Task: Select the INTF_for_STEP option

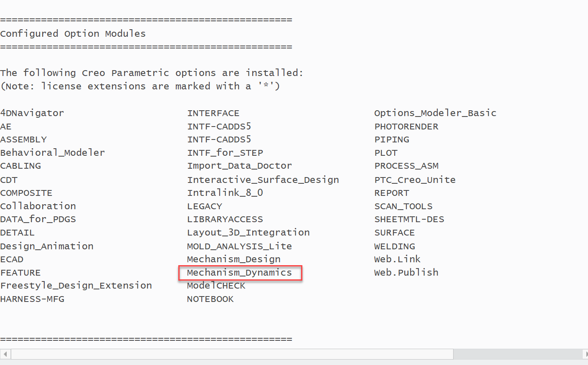Action: point(225,152)
